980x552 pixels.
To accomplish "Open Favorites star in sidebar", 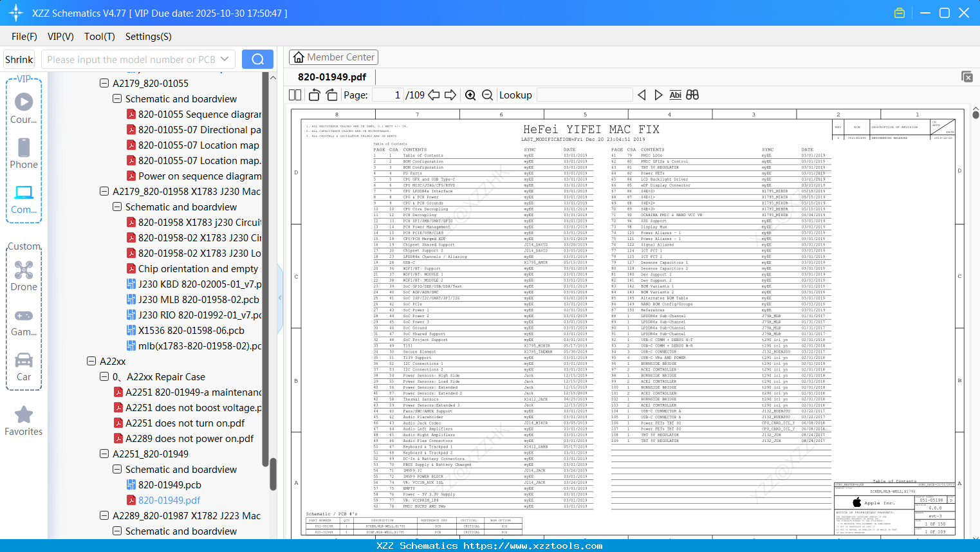I will coord(24,421).
